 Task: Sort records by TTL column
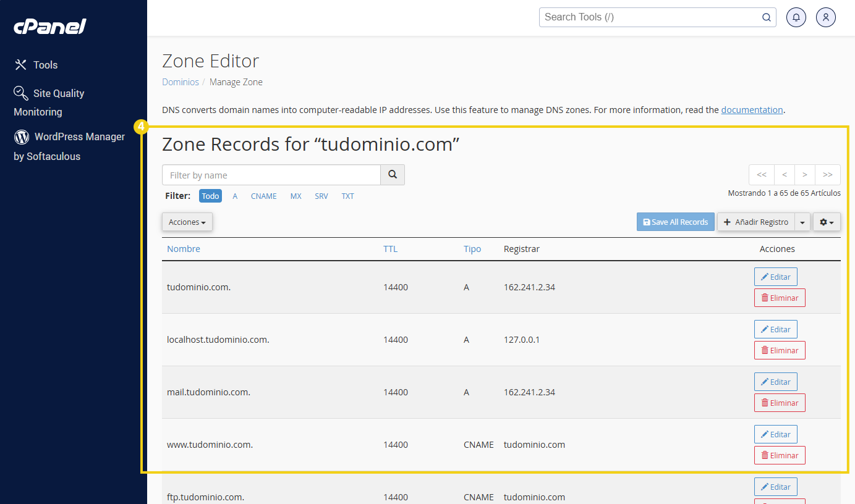pyautogui.click(x=390, y=249)
